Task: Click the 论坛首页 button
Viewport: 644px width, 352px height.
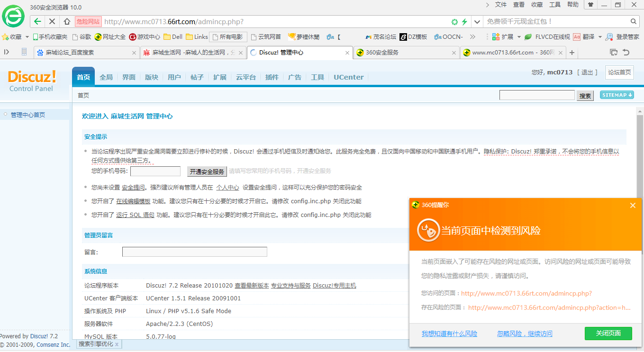Action: [620, 72]
